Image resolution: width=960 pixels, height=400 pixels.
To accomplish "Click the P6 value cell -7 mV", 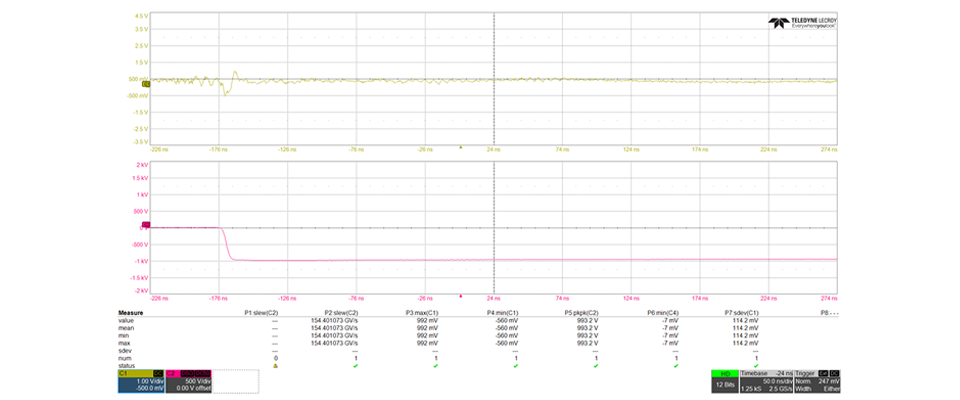I will [671, 320].
